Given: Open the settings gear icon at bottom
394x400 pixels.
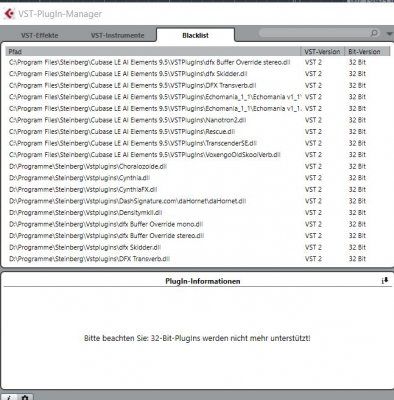Looking at the screenshot, I should (25, 397).
